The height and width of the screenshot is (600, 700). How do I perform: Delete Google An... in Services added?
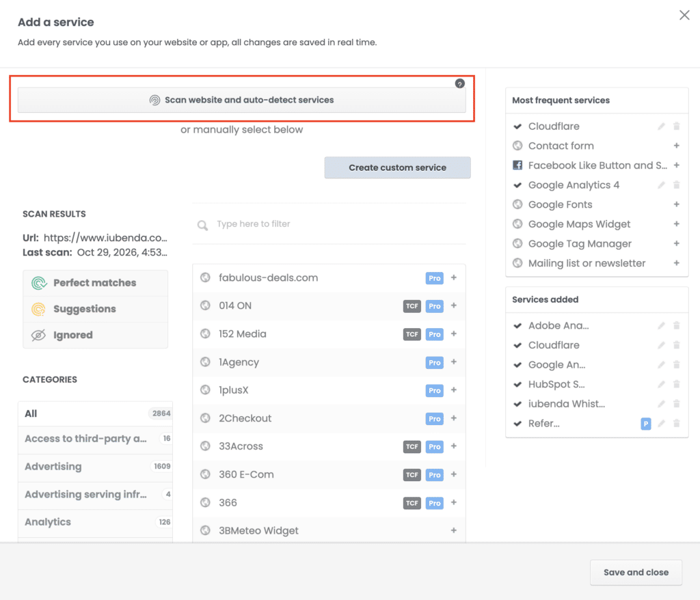point(676,365)
